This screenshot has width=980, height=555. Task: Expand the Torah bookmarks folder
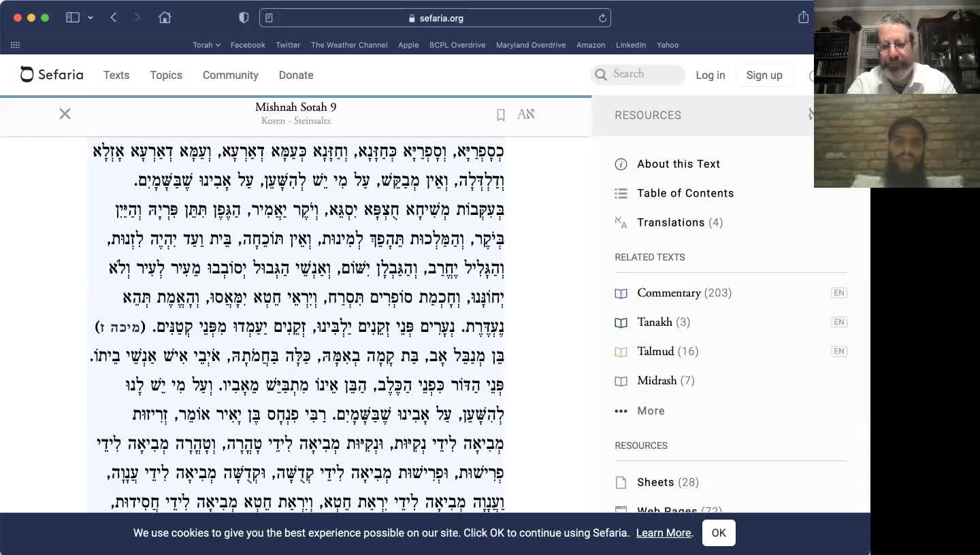click(x=206, y=45)
